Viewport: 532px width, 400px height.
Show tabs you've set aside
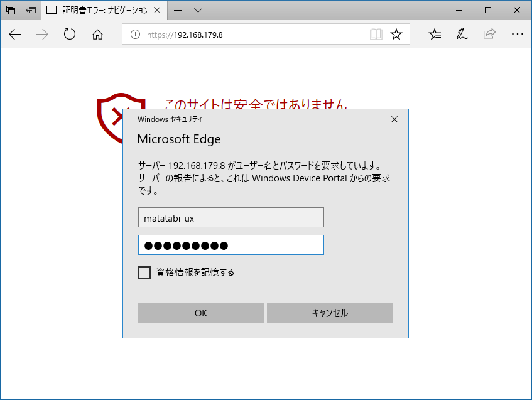click(11, 10)
